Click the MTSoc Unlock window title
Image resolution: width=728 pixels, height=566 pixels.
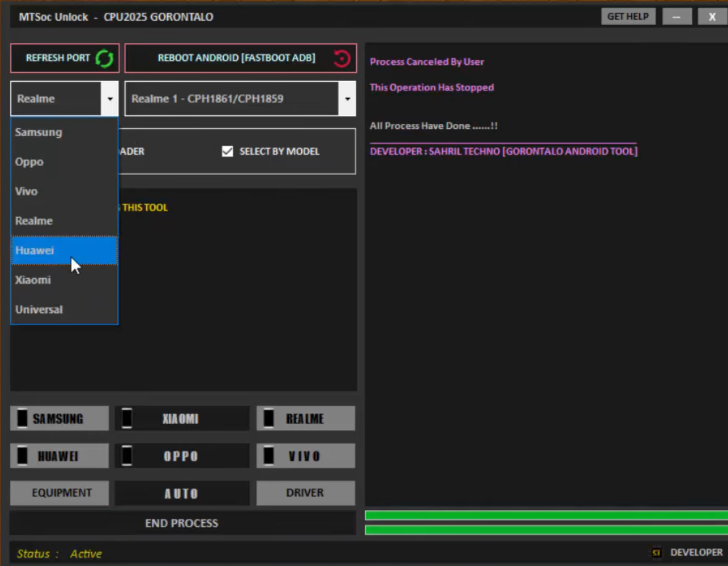[116, 17]
